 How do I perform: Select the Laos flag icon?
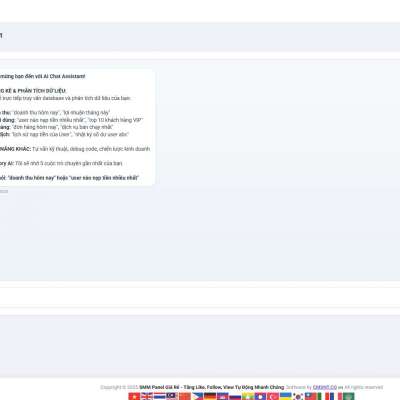[x=260, y=396]
